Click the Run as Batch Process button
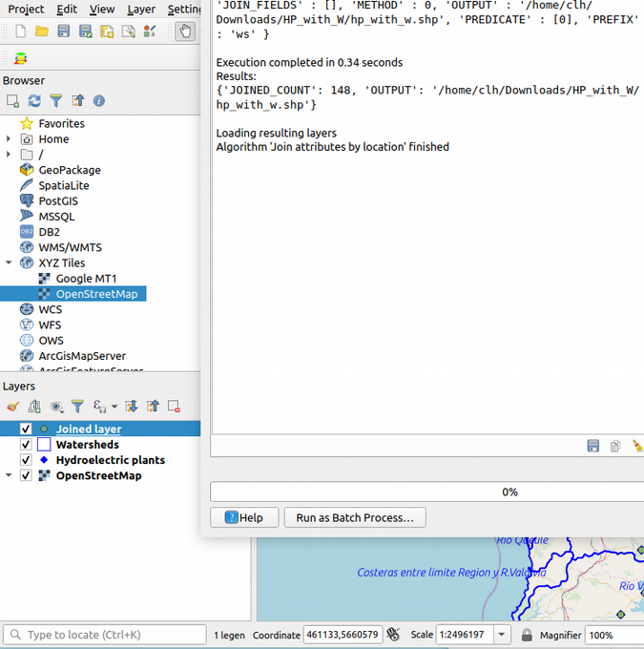Screen dimensions: 644x649 (x=355, y=517)
